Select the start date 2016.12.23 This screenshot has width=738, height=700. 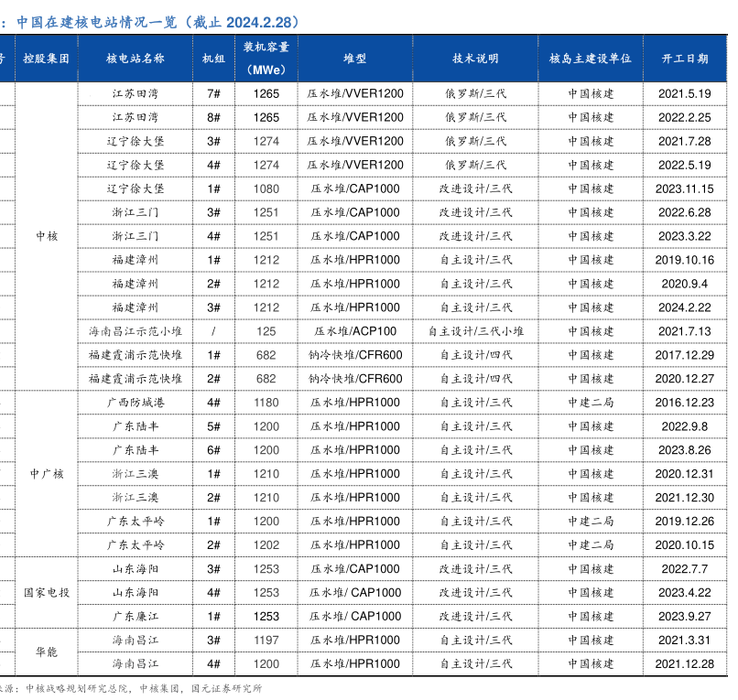click(x=685, y=403)
